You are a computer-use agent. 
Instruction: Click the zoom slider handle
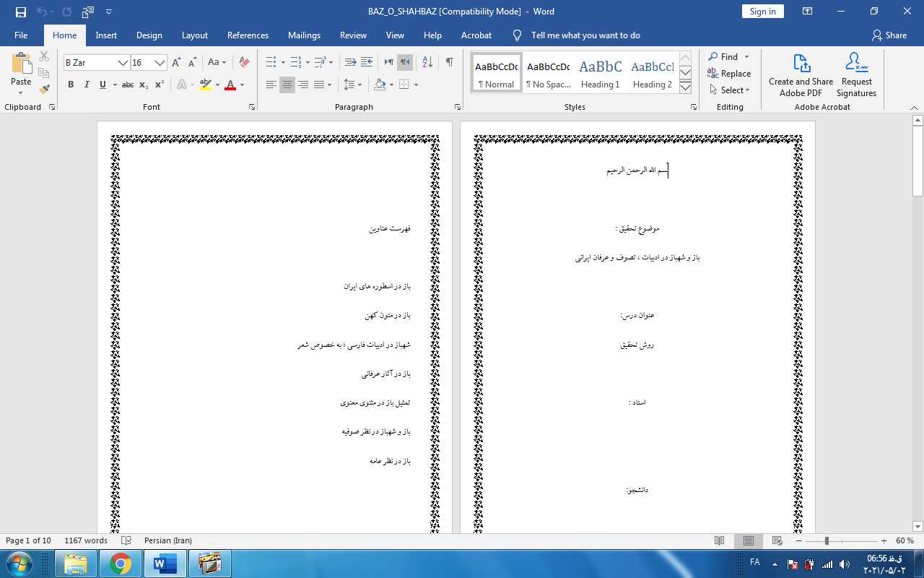(827, 541)
